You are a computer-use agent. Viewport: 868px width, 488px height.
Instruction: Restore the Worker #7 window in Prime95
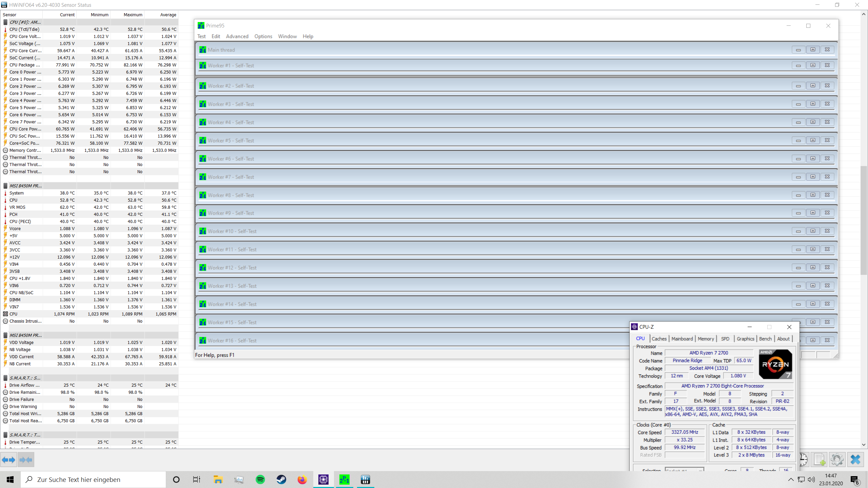click(813, 176)
